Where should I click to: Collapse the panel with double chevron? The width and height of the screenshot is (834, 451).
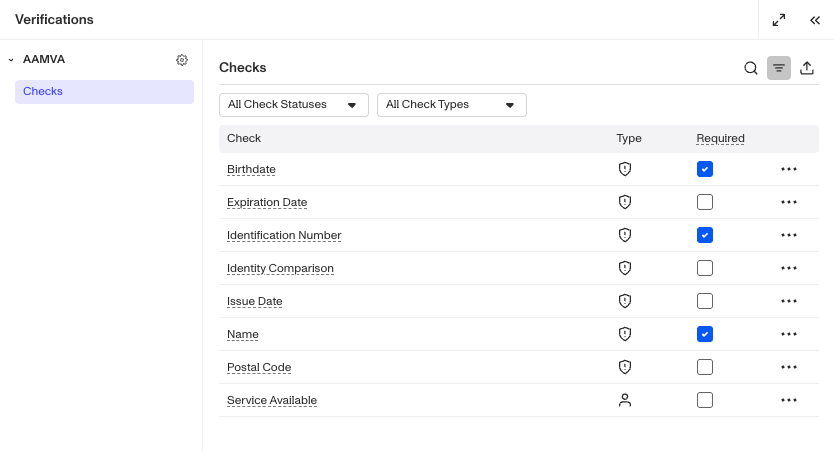(x=815, y=20)
